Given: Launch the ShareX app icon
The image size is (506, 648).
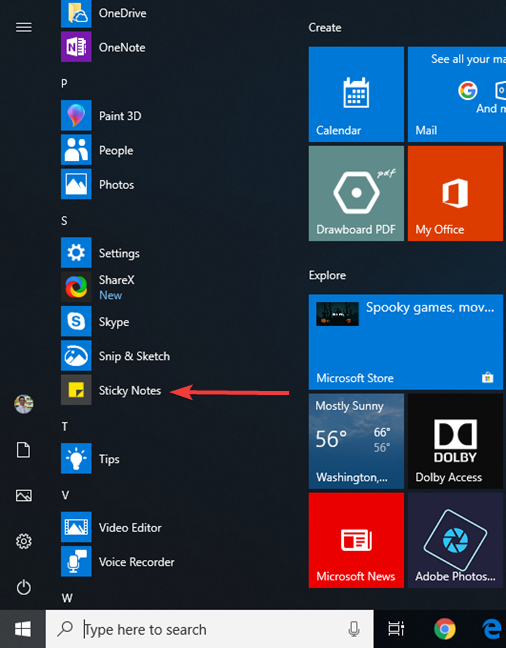Looking at the screenshot, I should pos(76,287).
